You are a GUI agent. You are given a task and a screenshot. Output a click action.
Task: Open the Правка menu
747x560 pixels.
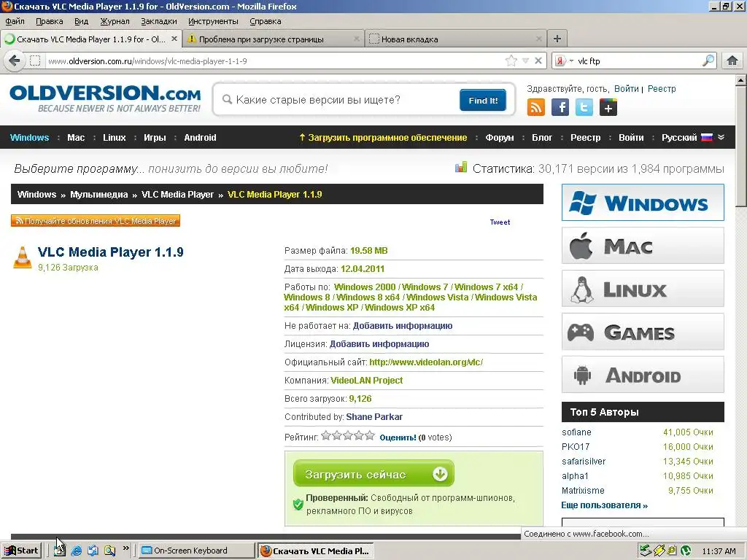49,21
